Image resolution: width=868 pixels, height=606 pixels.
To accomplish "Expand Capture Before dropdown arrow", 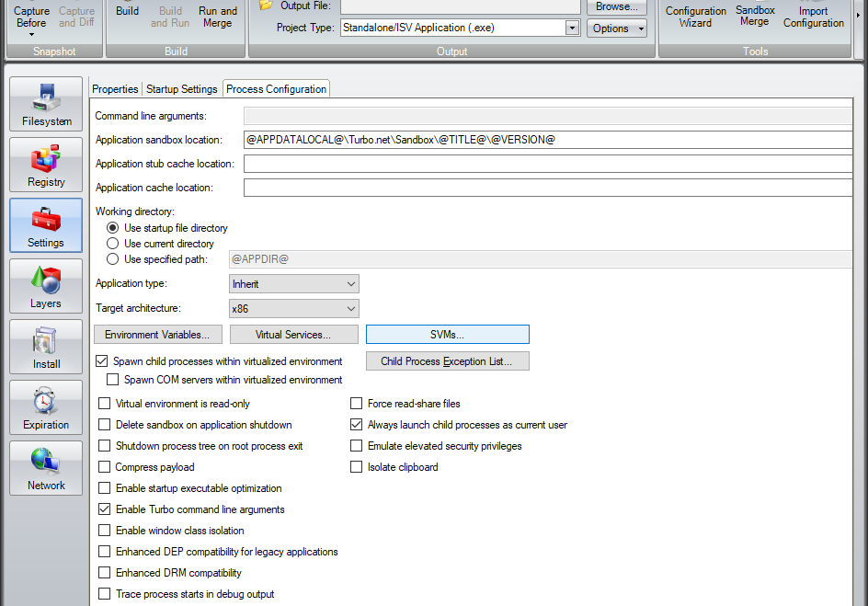I will pyautogui.click(x=31, y=35).
